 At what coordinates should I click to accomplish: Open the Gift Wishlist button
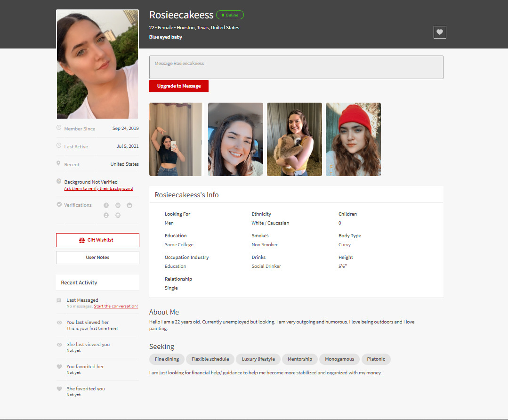[97, 240]
